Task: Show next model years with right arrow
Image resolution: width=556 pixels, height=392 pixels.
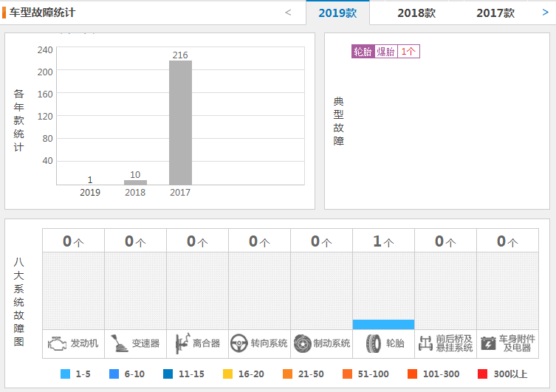Action: (x=546, y=13)
